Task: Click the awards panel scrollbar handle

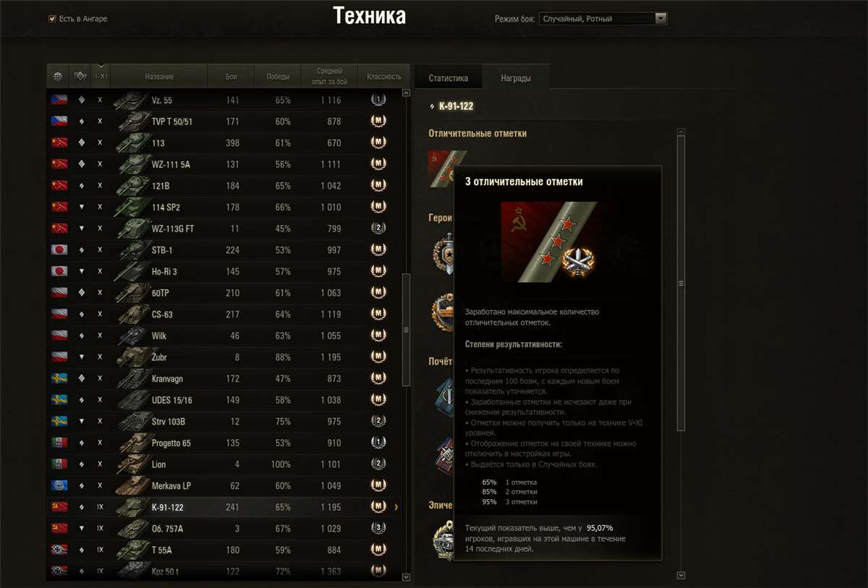Action: (681, 284)
